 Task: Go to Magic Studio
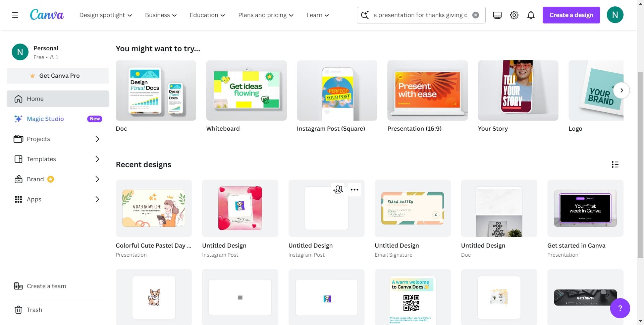pos(45,119)
